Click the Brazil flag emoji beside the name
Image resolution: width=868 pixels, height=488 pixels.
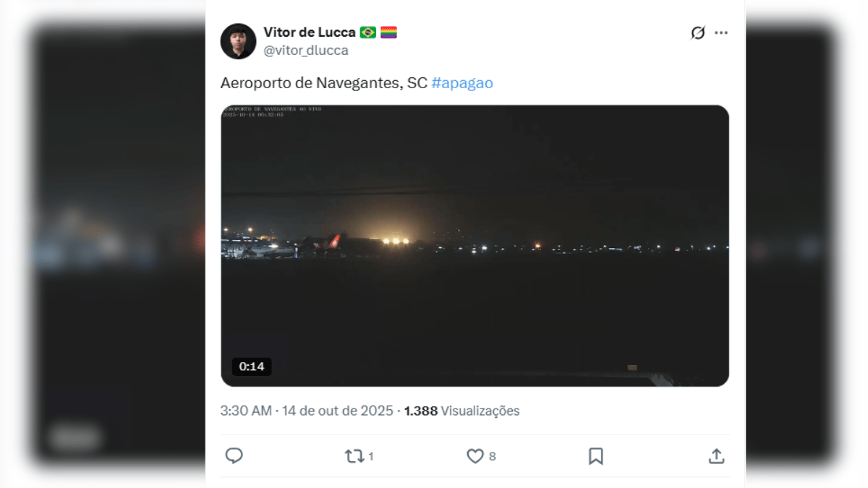(367, 33)
